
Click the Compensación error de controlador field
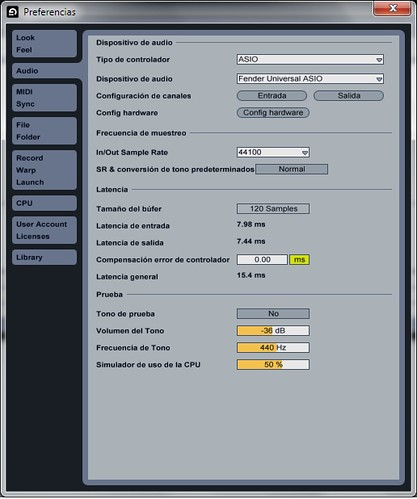coord(262,260)
